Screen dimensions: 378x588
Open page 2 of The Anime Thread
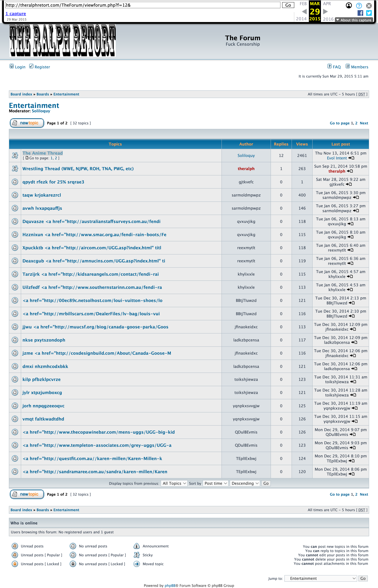tap(56, 158)
